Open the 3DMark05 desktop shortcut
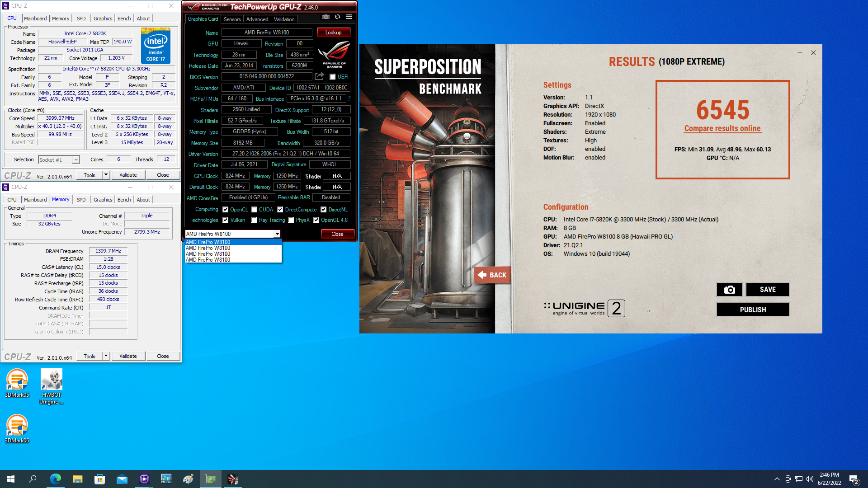The width and height of the screenshot is (868, 488). [x=17, y=383]
